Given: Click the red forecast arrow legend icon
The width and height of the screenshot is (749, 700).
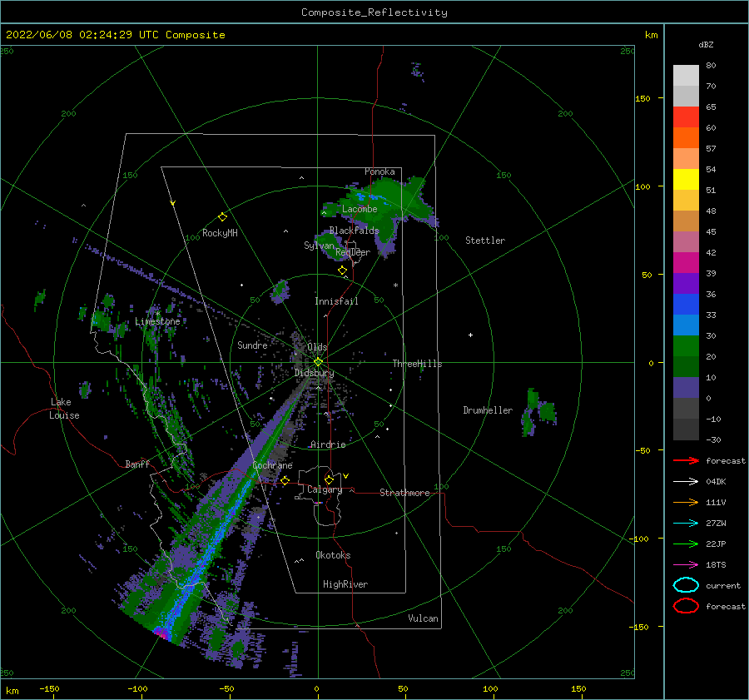Looking at the screenshot, I should (686, 460).
